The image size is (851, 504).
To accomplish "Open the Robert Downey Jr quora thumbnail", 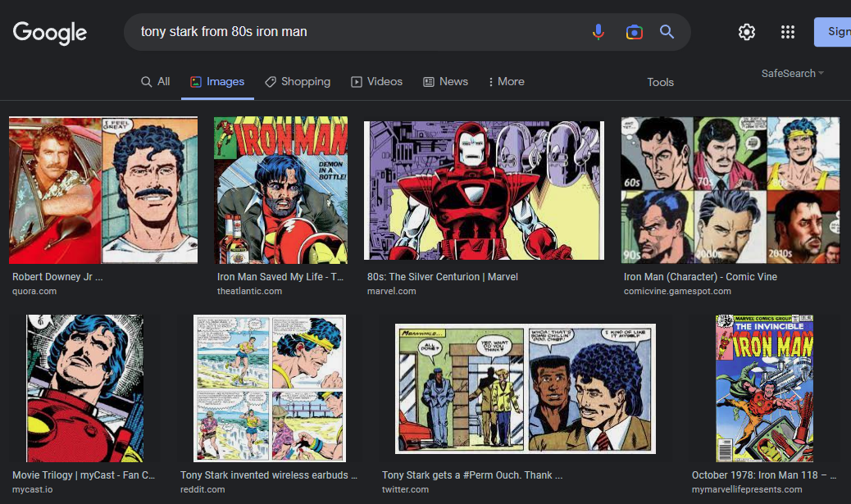I will point(103,190).
